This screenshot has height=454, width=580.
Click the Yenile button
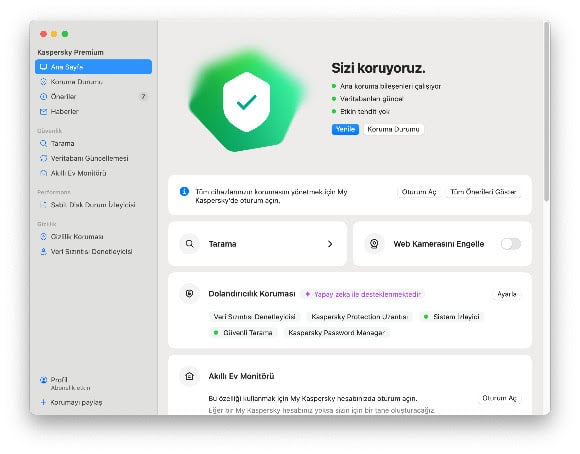[x=345, y=129]
